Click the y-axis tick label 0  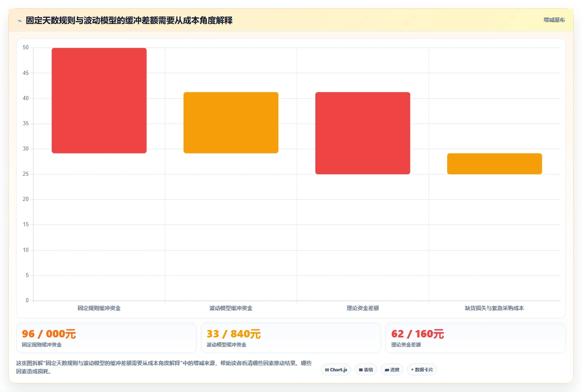[x=27, y=301]
